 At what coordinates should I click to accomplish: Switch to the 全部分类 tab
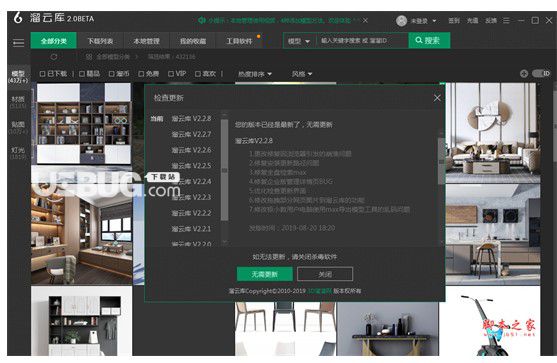[x=54, y=40]
